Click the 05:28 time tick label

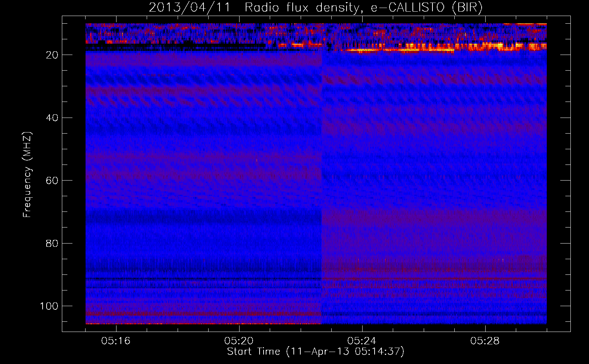[485, 341]
